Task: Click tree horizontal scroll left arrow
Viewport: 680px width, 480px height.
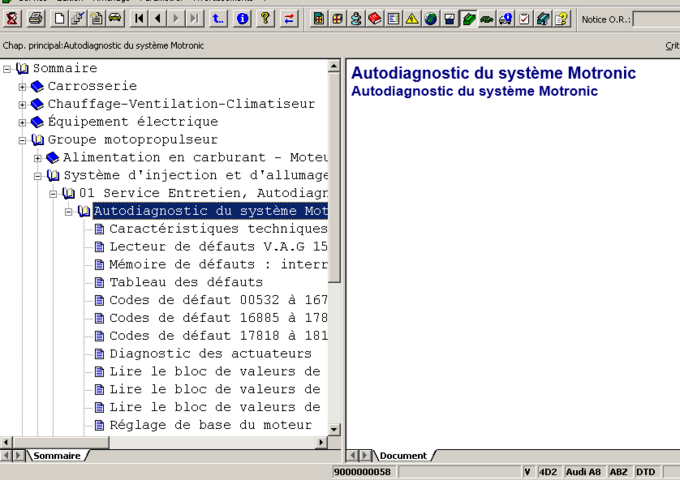Action: point(6,442)
